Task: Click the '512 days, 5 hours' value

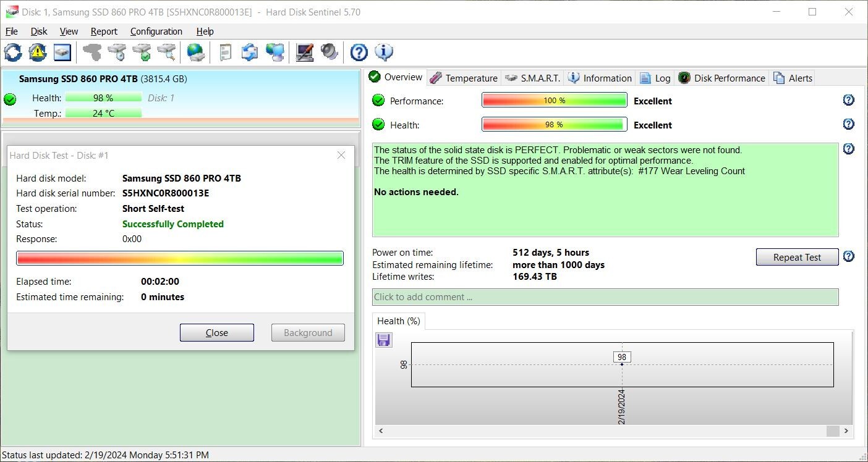Action: pos(551,253)
